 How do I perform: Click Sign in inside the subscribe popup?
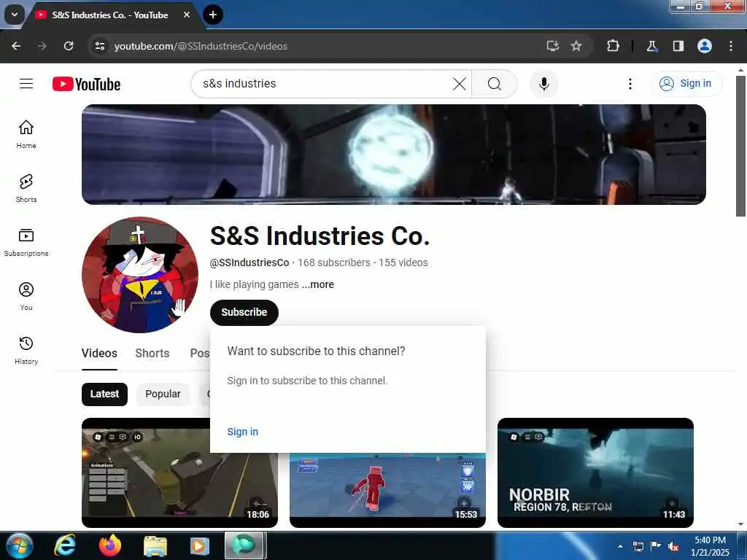[242, 432]
